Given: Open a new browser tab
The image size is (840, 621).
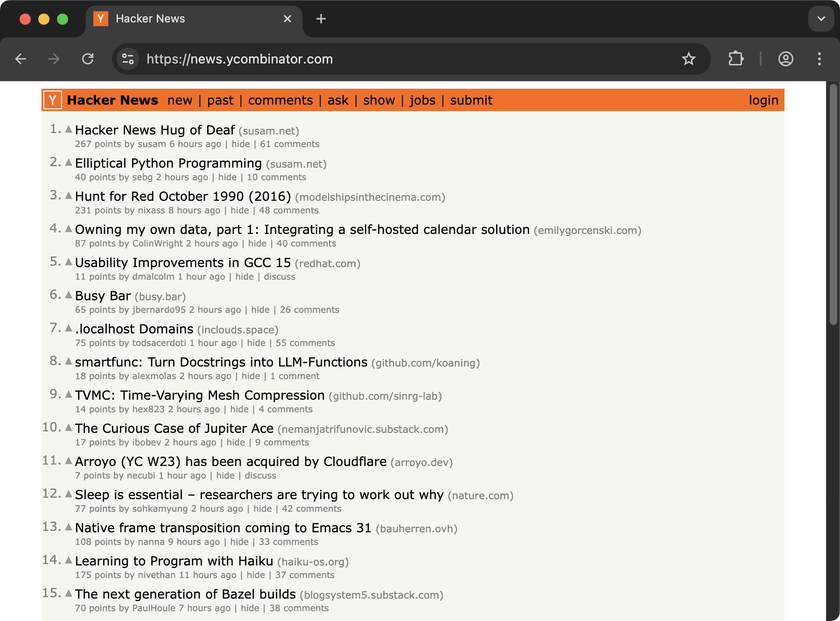Looking at the screenshot, I should point(321,19).
